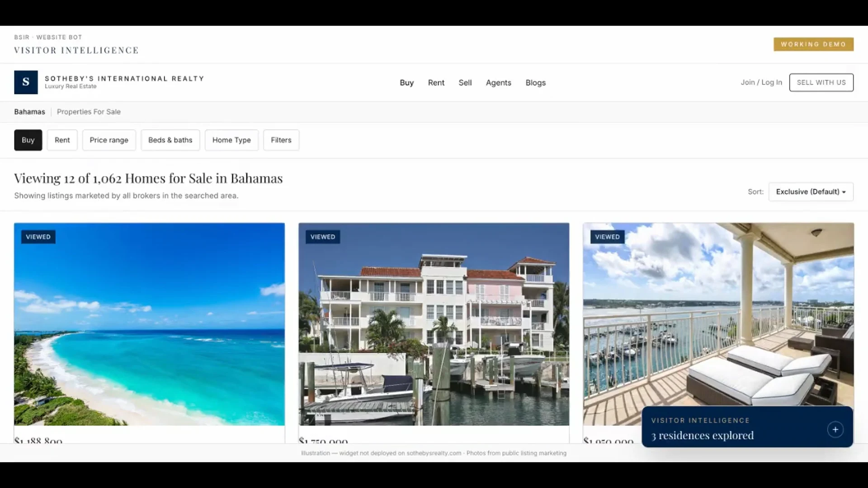
Task: Click VIEWED badge on beach listing
Action: [x=38, y=237]
